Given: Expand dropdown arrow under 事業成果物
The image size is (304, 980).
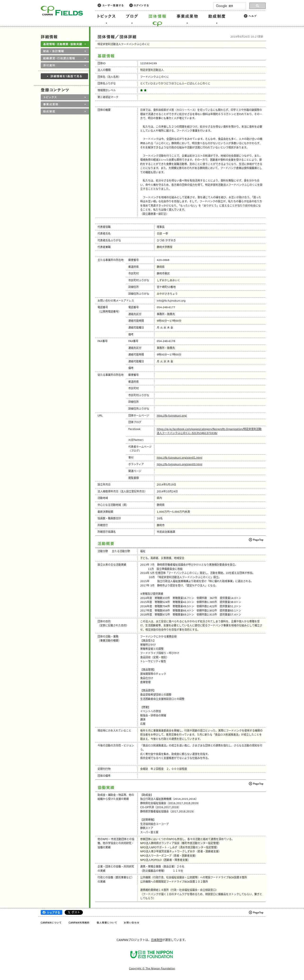Looking at the screenshot, I should point(187,23).
